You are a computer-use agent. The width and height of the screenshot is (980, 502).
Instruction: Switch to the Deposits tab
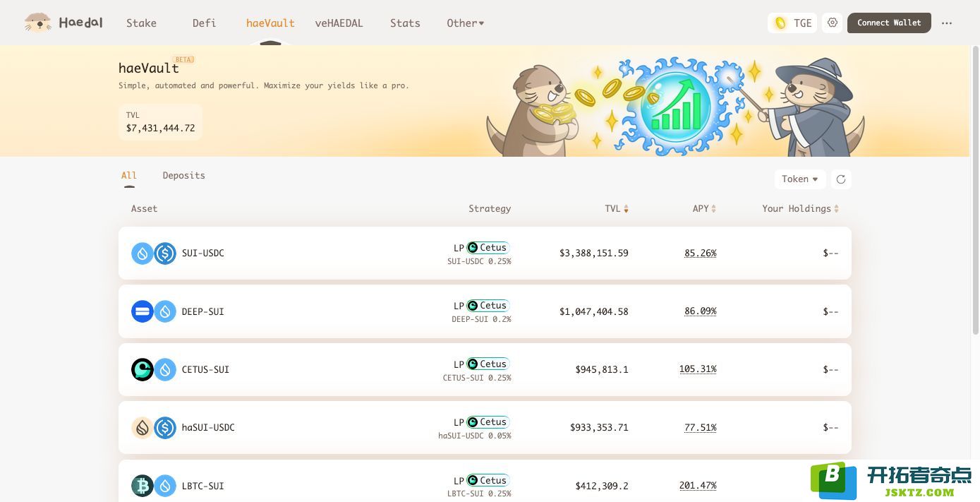coord(184,176)
